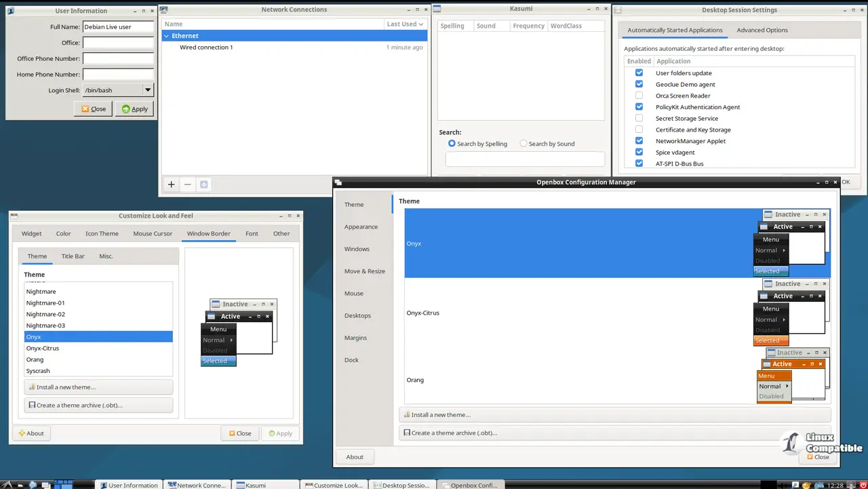Remove the selected network connection
The image size is (868, 489).
click(x=187, y=184)
